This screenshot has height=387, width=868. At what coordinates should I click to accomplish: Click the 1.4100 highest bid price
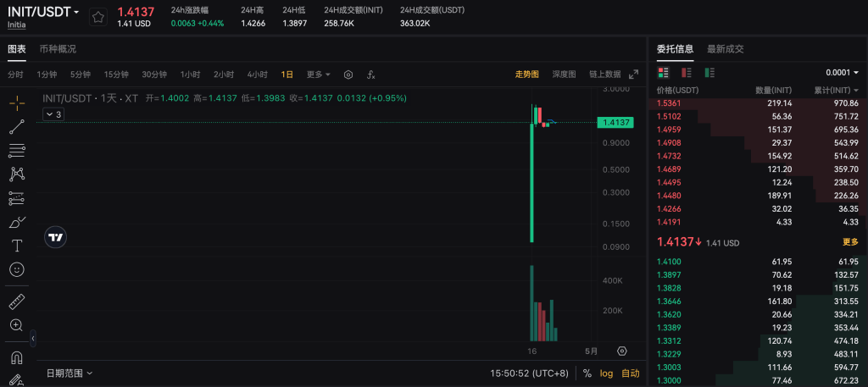coord(669,262)
